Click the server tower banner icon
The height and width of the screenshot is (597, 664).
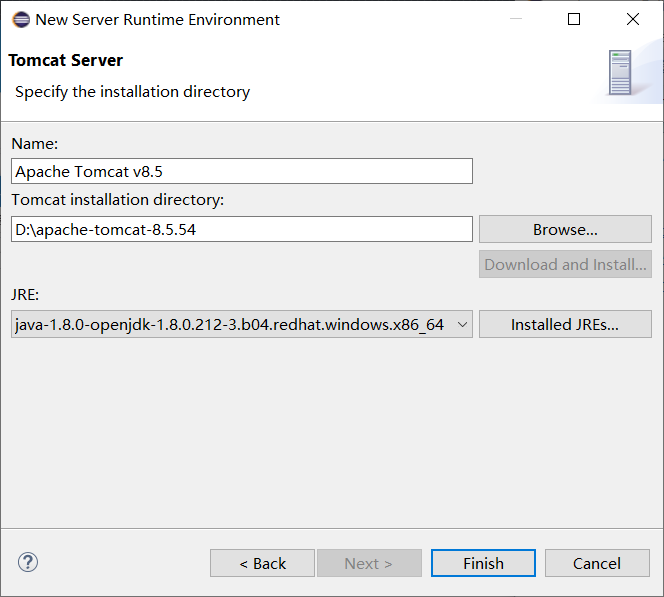click(620, 72)
